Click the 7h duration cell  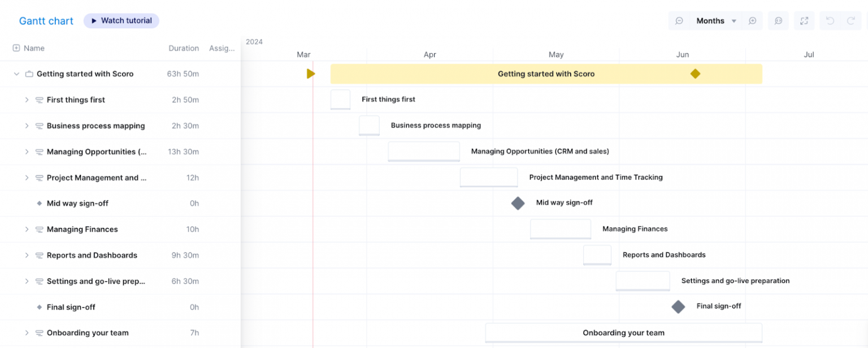pyautogui.click(x=194, y=333)
